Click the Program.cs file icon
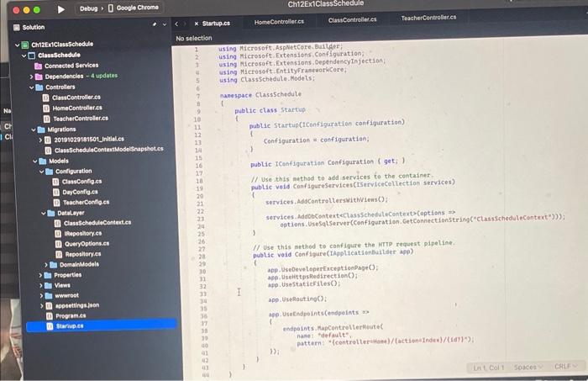The height and width of the screenshot is (381, 588). [x=50, y=316]
